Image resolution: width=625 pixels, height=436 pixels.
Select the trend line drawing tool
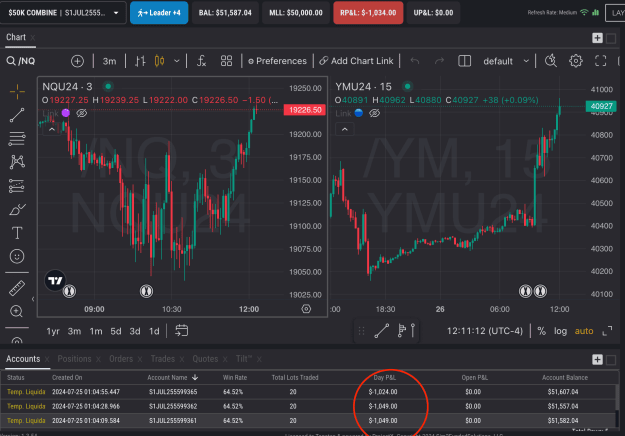coord(17,115)
